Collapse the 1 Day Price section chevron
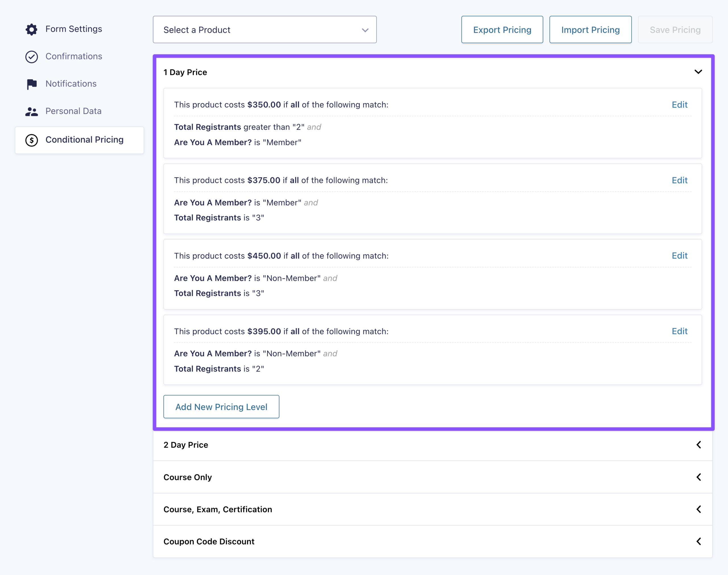The width and height of the screenshot is (728, 575). pos(698,72)
